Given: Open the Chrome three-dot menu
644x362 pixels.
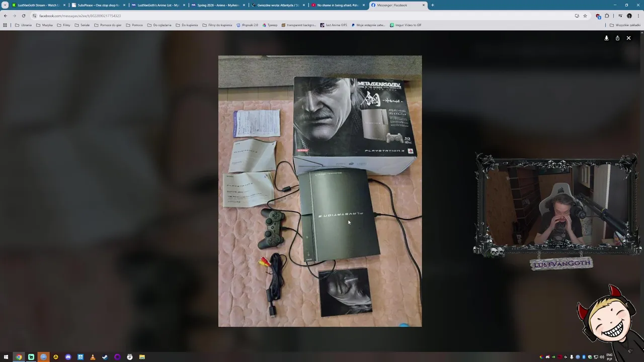Looking at the screenshot, I should point(637,16).
